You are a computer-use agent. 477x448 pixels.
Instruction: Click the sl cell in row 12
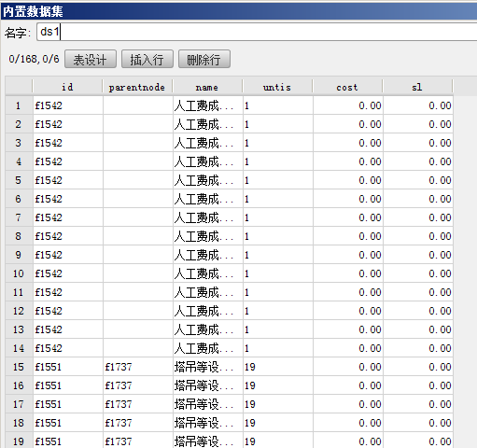(418, 311)
